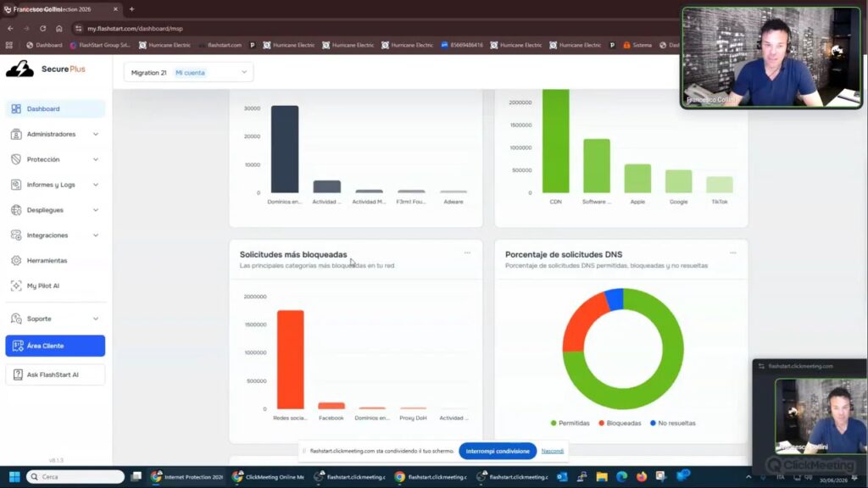Screen dimensions: 868x488
Task: Toggle Bloqueadas legend series
Action: tap(620, 423)
